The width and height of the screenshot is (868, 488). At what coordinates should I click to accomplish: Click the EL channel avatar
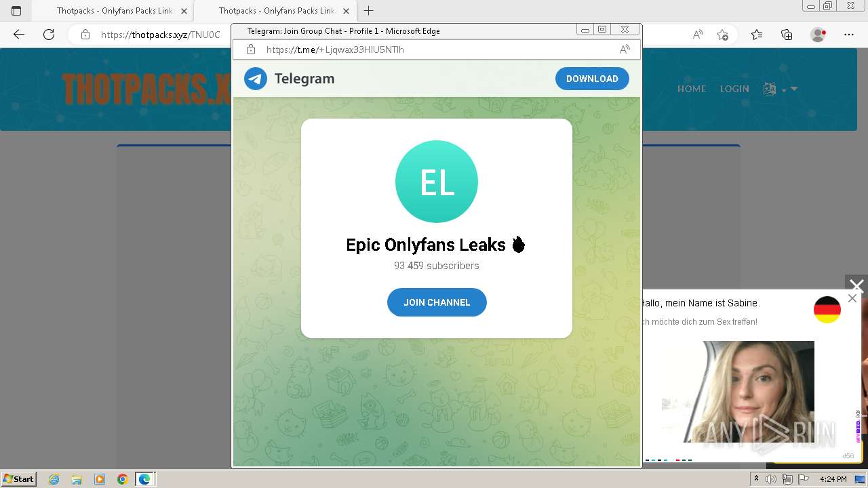[437, 182]
